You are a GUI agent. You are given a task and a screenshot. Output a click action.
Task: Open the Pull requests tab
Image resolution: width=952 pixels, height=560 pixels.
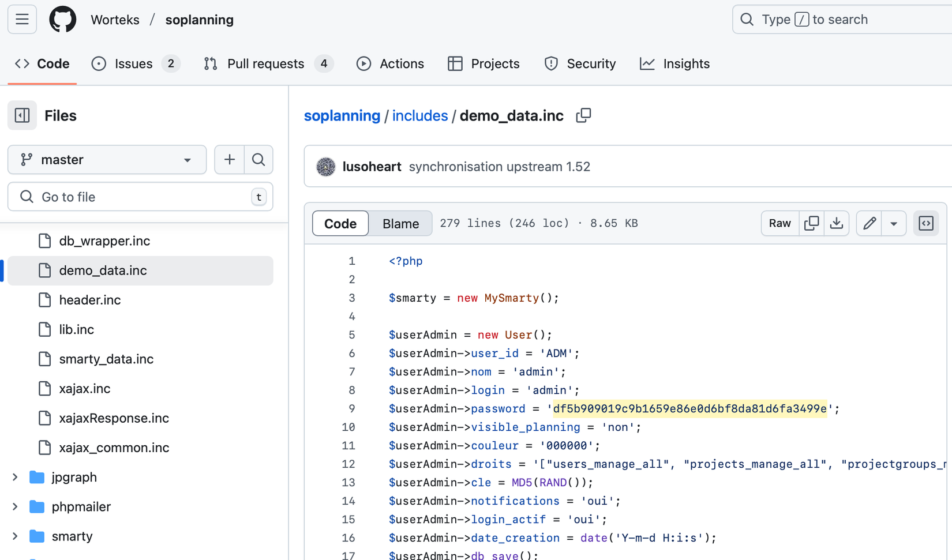tap(265, 63)
